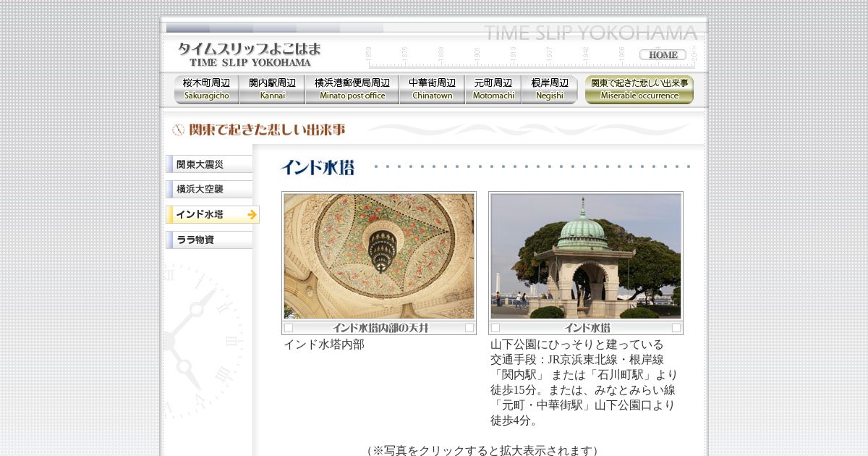Screen dimensions: 868x456
Task: Open the 関内駅周辺 Kannai tab
Action: 273,90
